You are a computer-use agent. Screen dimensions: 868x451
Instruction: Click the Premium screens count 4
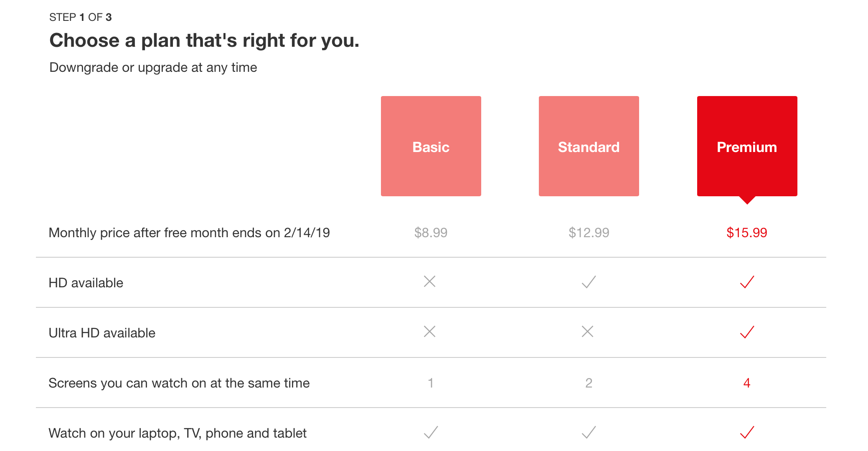[x=747, y=383]
